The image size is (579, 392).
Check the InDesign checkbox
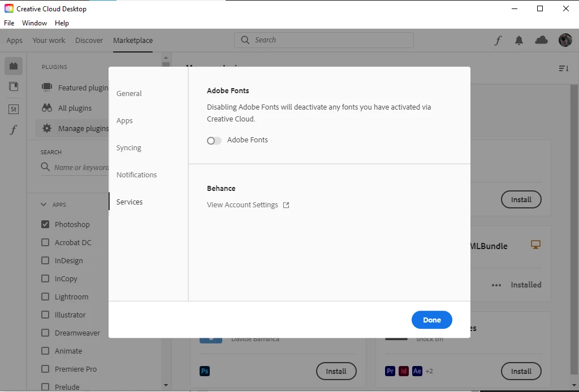tap(45, 260)
